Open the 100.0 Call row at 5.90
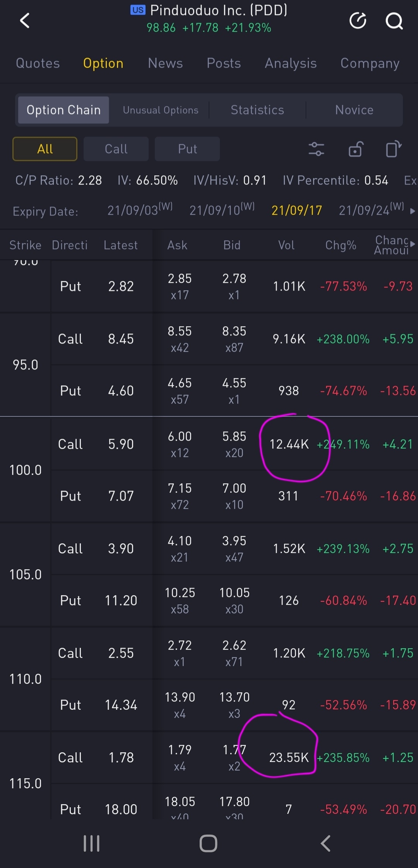 235,444
